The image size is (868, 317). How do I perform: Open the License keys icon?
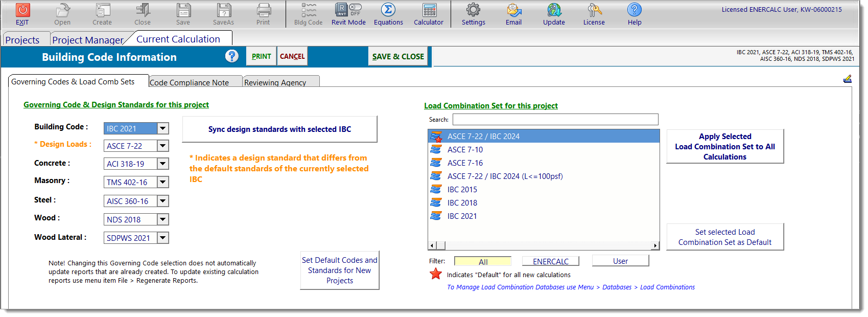pos(594,10)
